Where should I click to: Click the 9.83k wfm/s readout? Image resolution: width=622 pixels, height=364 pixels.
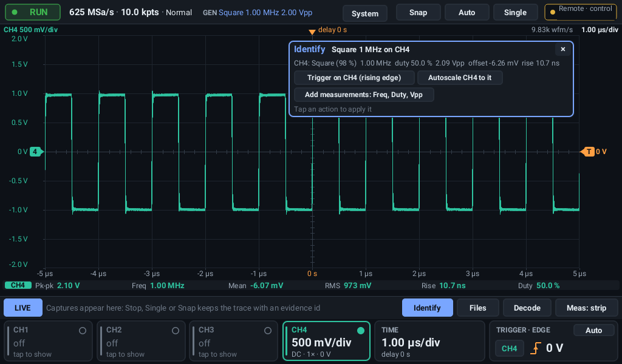[x=552, y=30]
